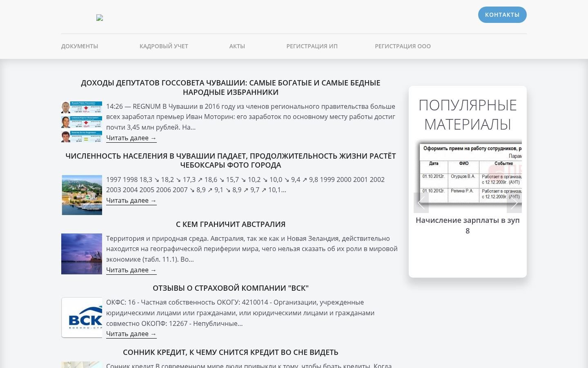Open Отзывы о страховой компании ВСК headline
Screen dimensions: 588x368
tap(231, 288)
